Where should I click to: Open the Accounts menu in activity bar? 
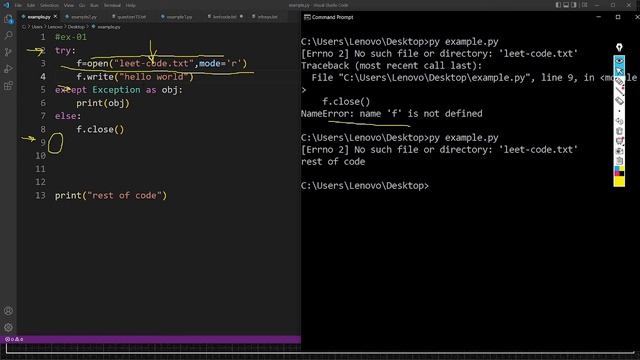click(8, 311)
